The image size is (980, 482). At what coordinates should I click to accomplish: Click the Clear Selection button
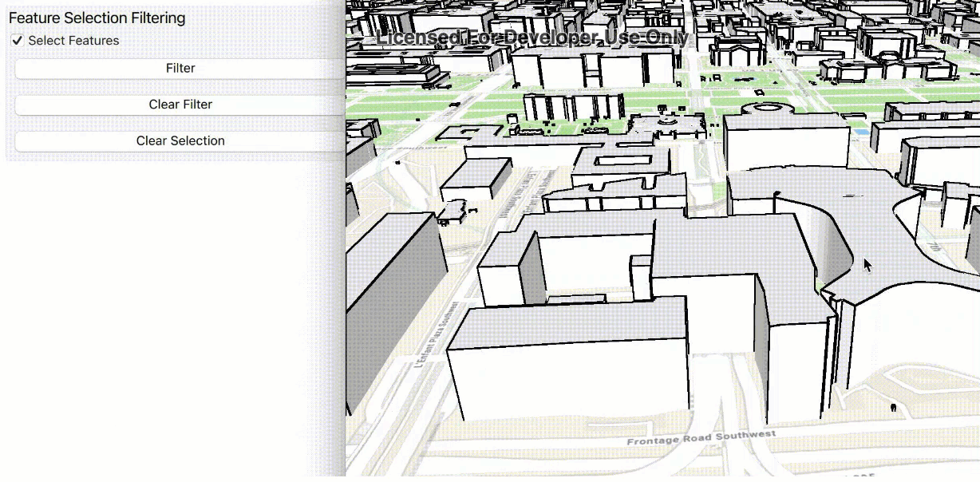pos(180,140)
